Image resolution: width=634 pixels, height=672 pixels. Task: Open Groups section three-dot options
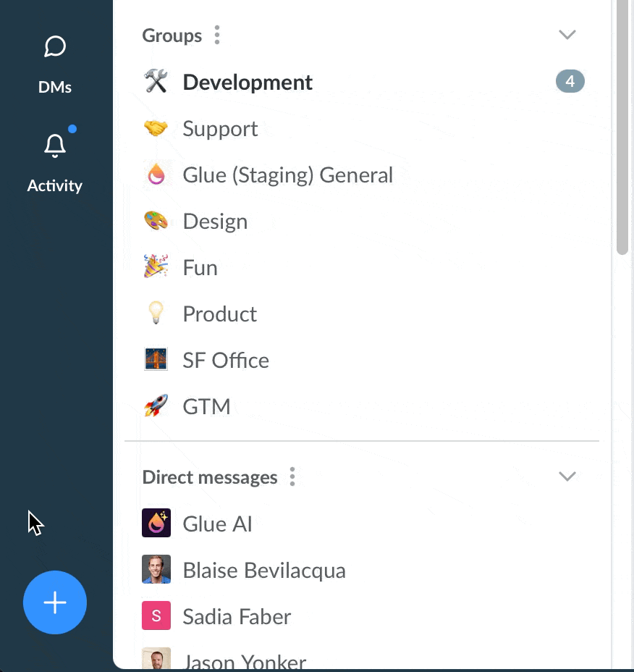217,35
